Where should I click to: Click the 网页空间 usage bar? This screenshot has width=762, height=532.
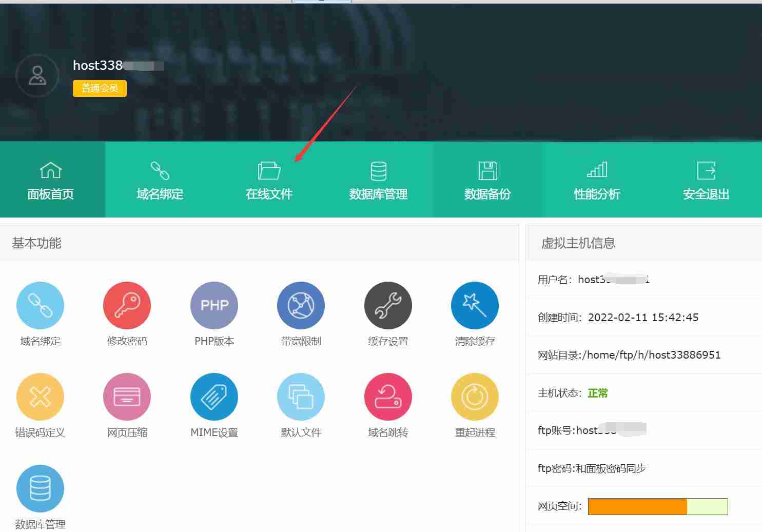[x=658, y=506]
